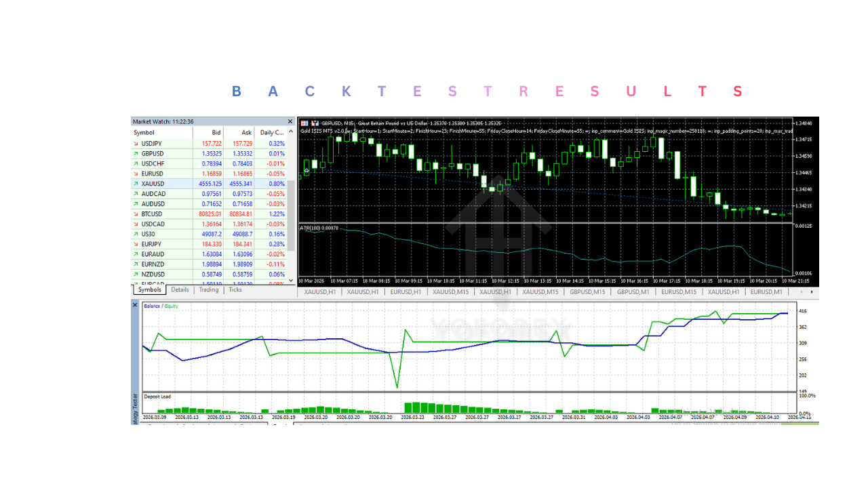The height and width of the screenshot is (488, 868).
Task: Click the Deposit Load label
Action: pos(157,396)
